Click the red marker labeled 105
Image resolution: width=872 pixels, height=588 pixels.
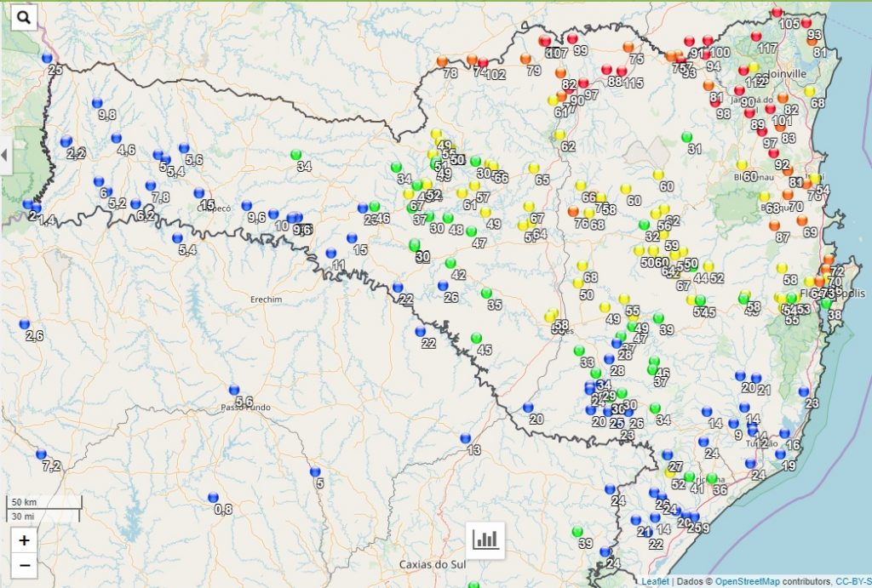point(777,12)
